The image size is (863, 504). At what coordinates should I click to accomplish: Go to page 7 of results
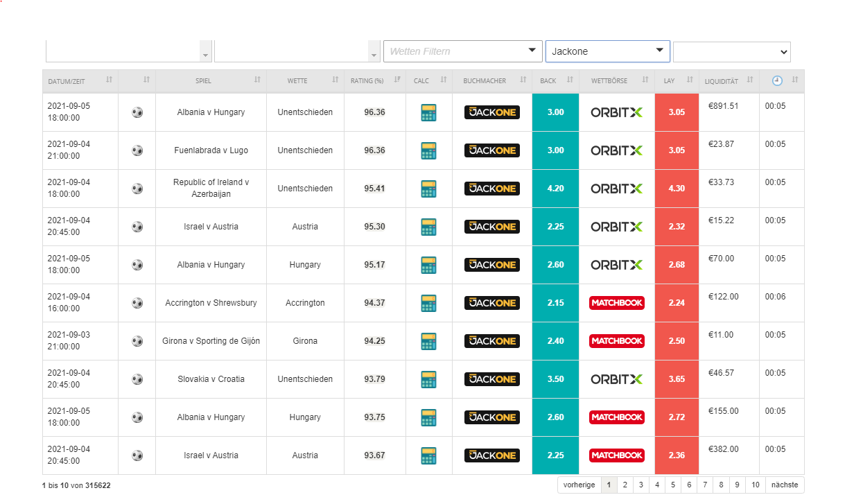click(x=704, y=485)
